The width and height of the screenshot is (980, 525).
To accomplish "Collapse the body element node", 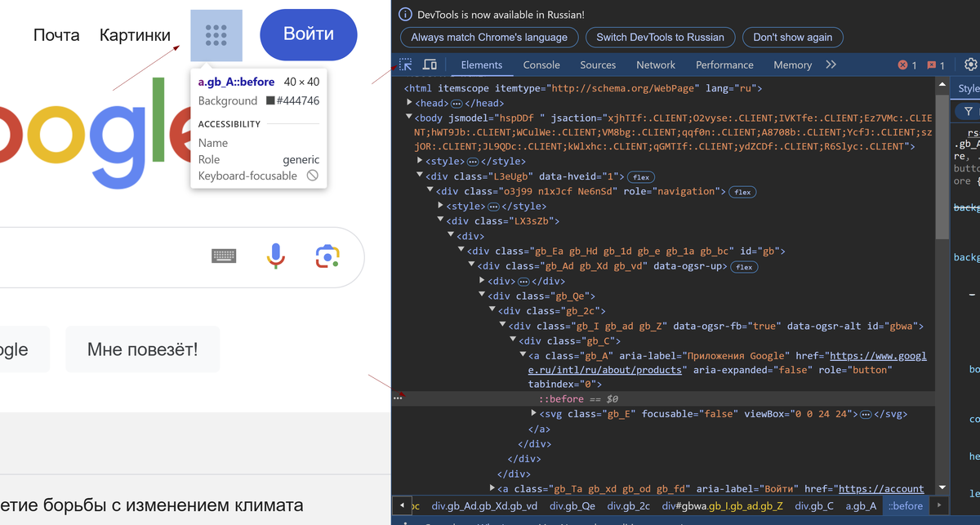I will pos(410,118).
